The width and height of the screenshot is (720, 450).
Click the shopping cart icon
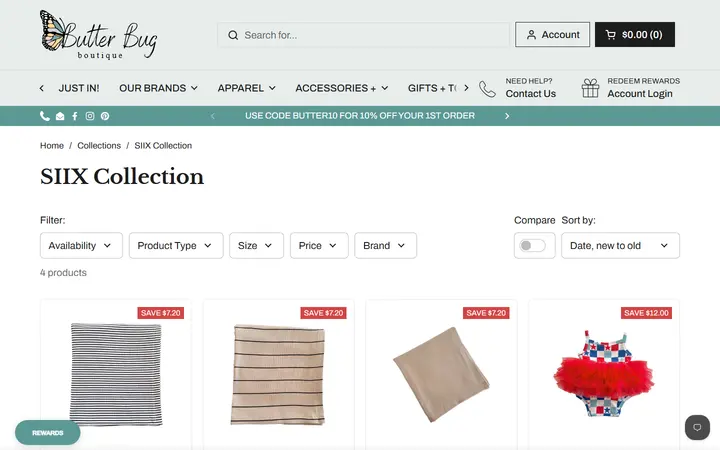[610, 34]
